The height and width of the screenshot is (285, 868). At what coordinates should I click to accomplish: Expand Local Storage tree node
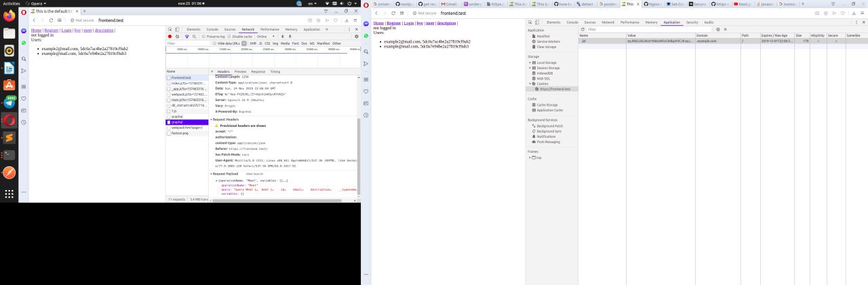(530, 62)
